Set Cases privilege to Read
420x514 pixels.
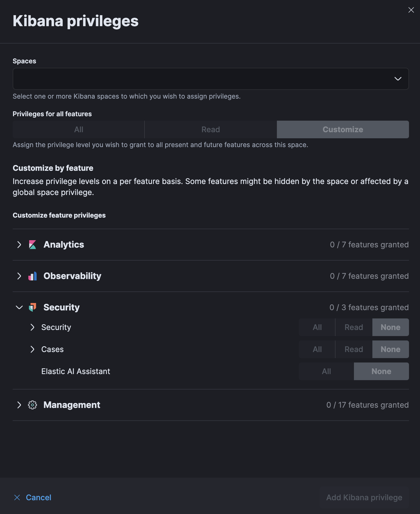point(353,349)
